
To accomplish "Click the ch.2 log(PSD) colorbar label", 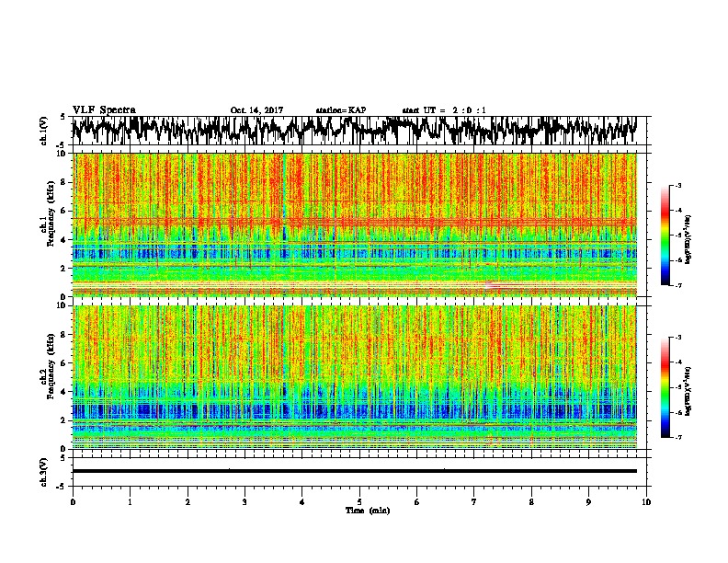I will (688, 391).
